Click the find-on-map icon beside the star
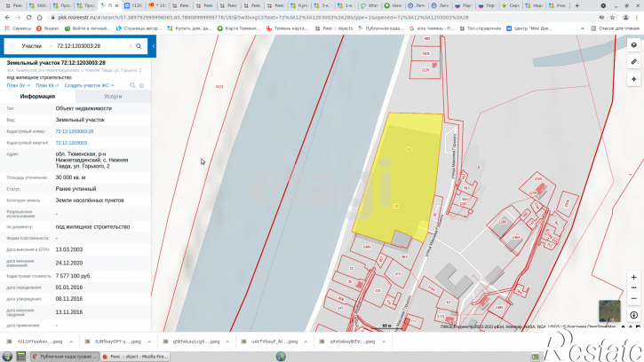This screenshot has width=644, height=362. point(132,85)
